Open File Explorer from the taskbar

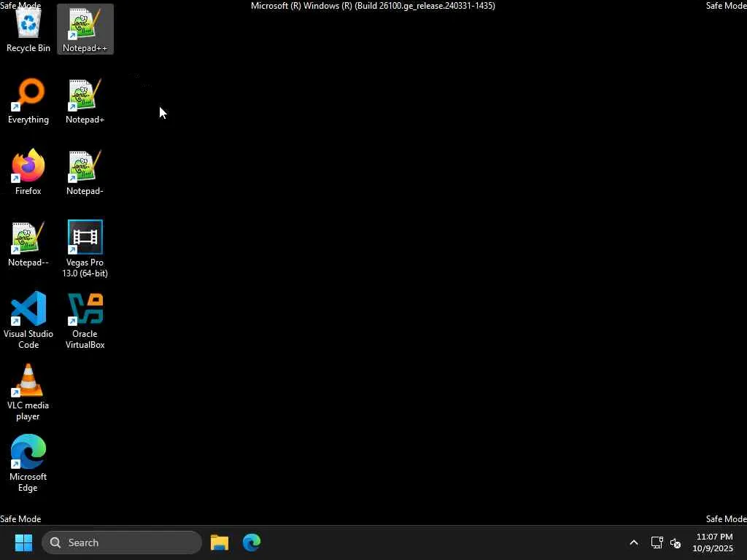(220, 542)
